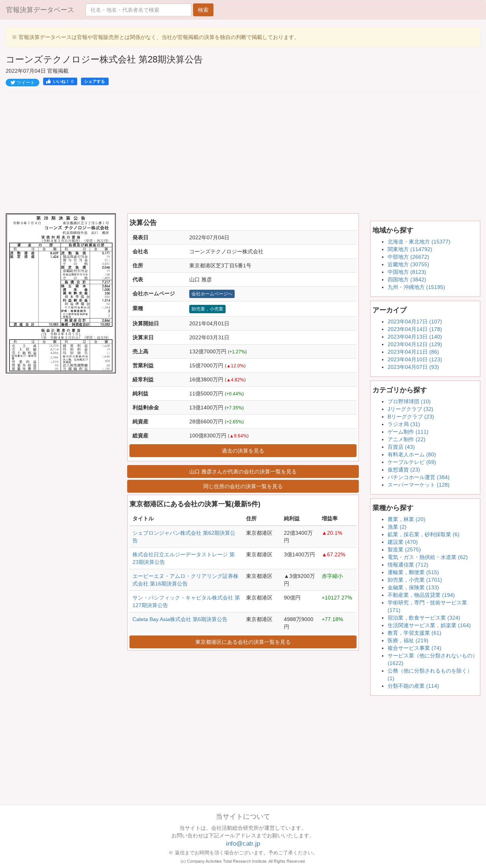The height and width of the screenshot is (868, 486).
Task: Choose industry 教育，学習支援業 (61)
Action: (x=414, y=633)
